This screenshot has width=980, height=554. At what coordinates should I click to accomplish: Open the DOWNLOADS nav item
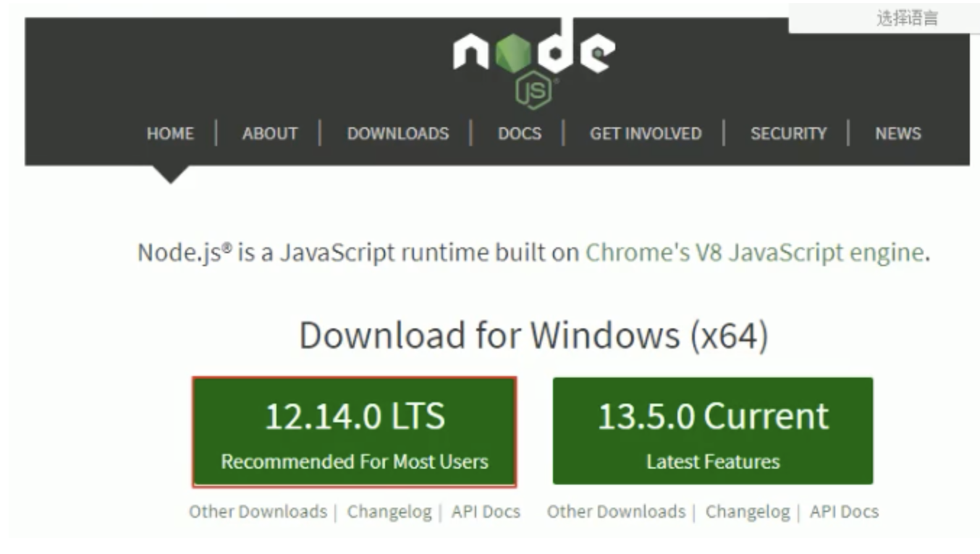pyautogui.click(x=398, y=134)
